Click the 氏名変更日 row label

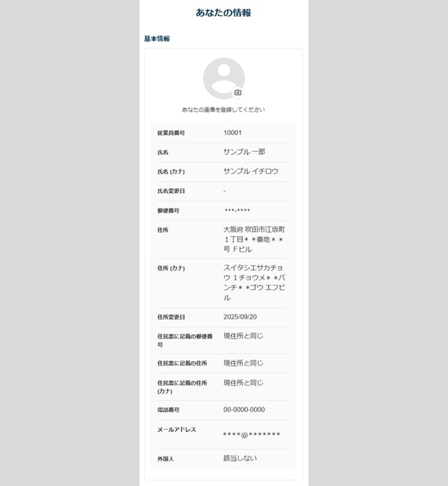tap(171, 191)
